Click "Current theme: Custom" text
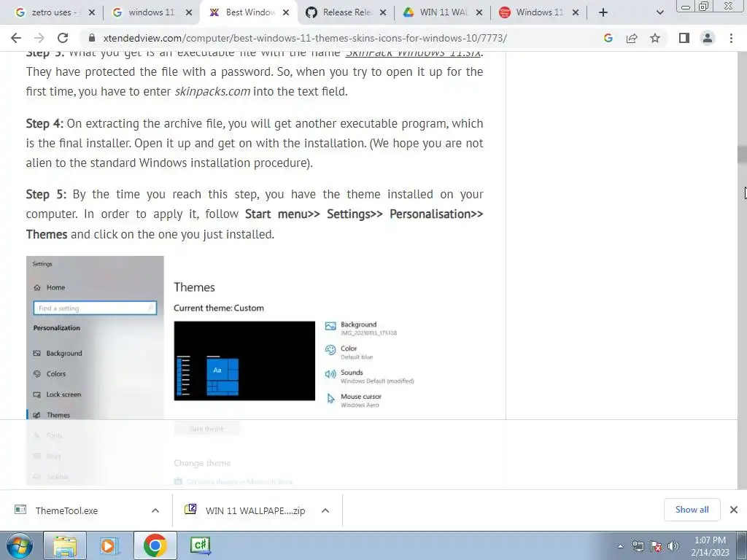The width and height of the screenshot is (747, 560). (x=219, y=308)
